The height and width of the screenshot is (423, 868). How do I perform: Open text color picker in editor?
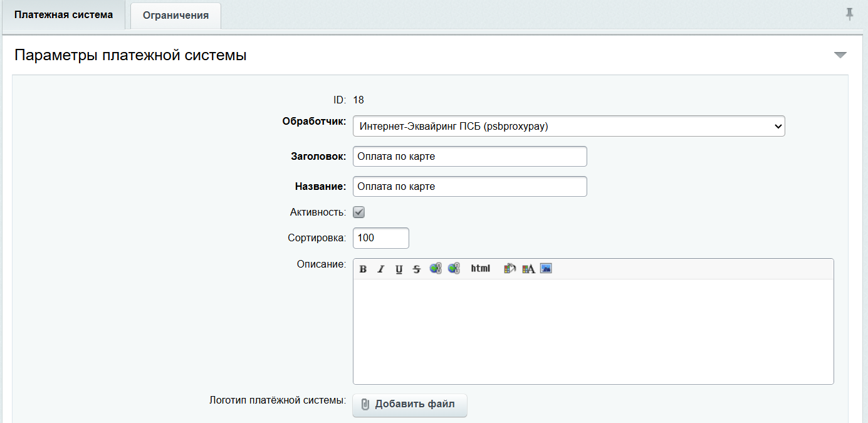click(x=528, y=268)
